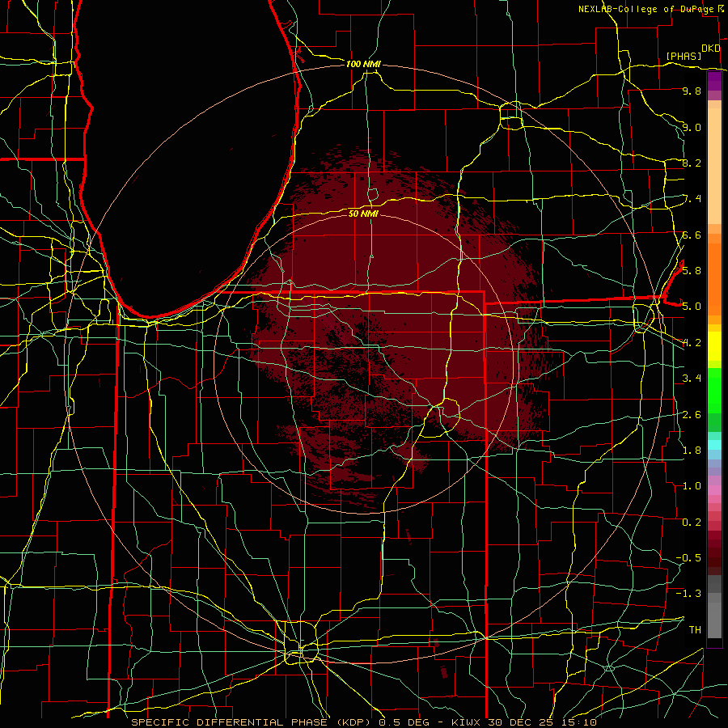Click the orange segment of the color bar

[714, 279]
